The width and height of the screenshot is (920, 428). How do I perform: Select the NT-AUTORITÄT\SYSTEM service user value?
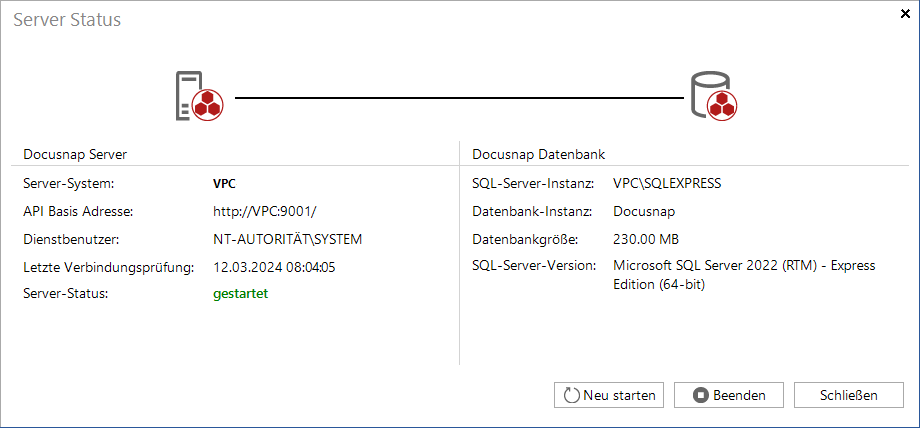click(288, 239)
